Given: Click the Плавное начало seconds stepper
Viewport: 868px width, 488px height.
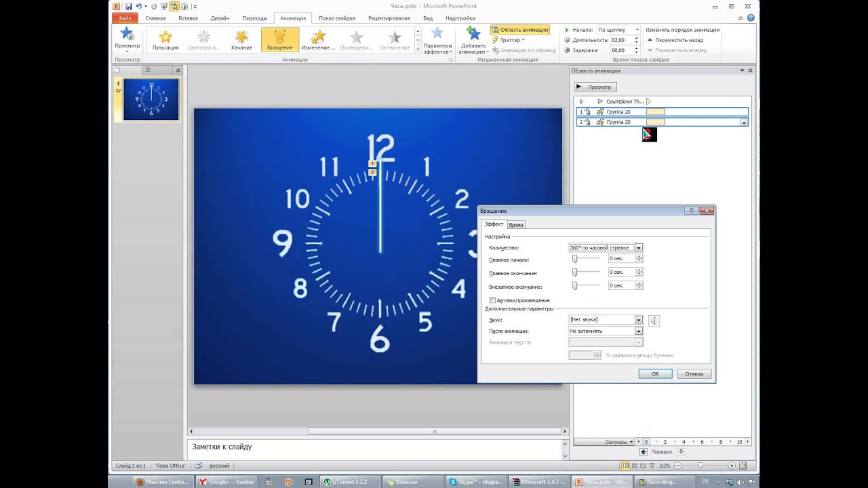Looking at the screenshot, I should 639,259.
